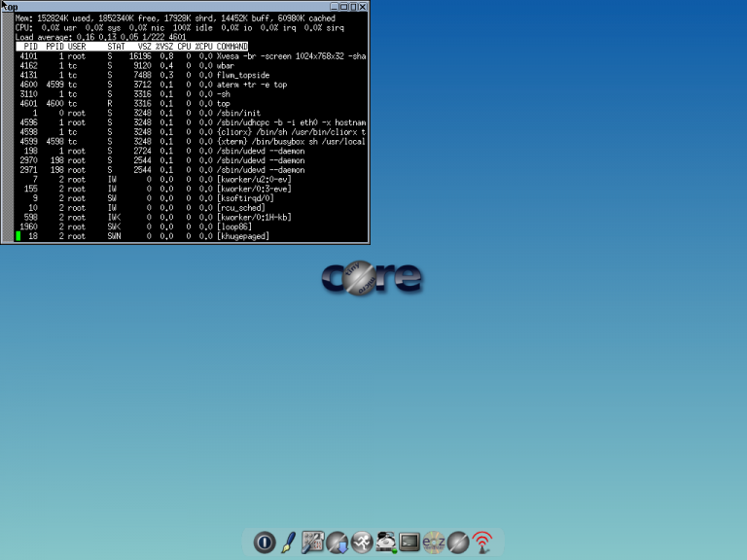Click the plain grey disc icon beside Wifi
This screenshot has height=560, width=747.
458,542
